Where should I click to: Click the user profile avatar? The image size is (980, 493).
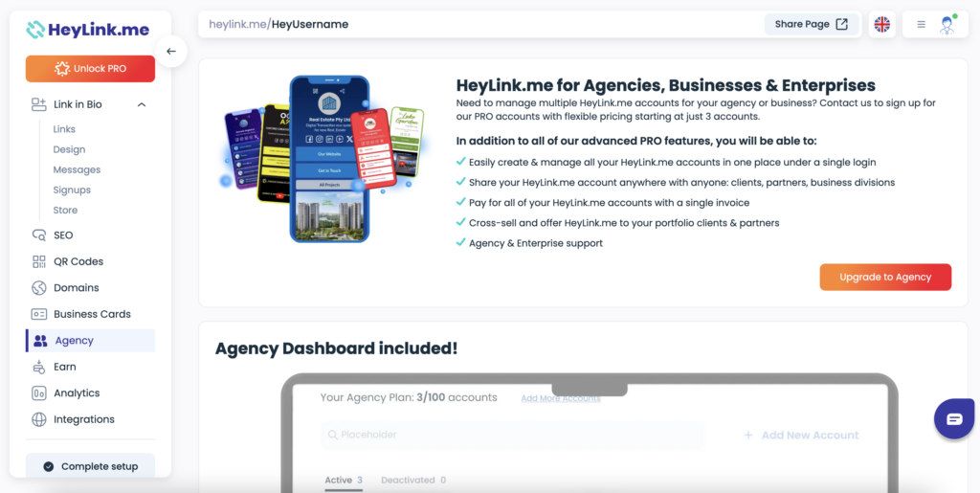click(x=947, y=24)
